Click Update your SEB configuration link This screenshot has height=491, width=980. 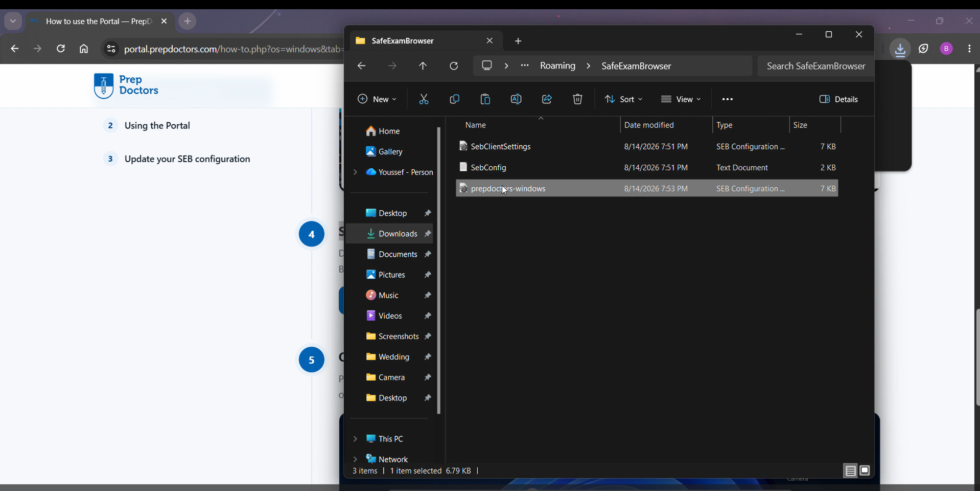click(x=188, y=159)
